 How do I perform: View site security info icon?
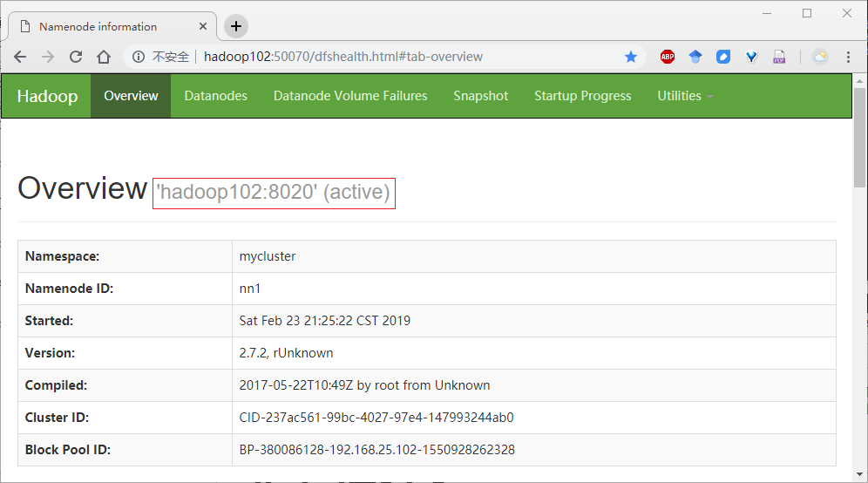(x=139, y=57)
